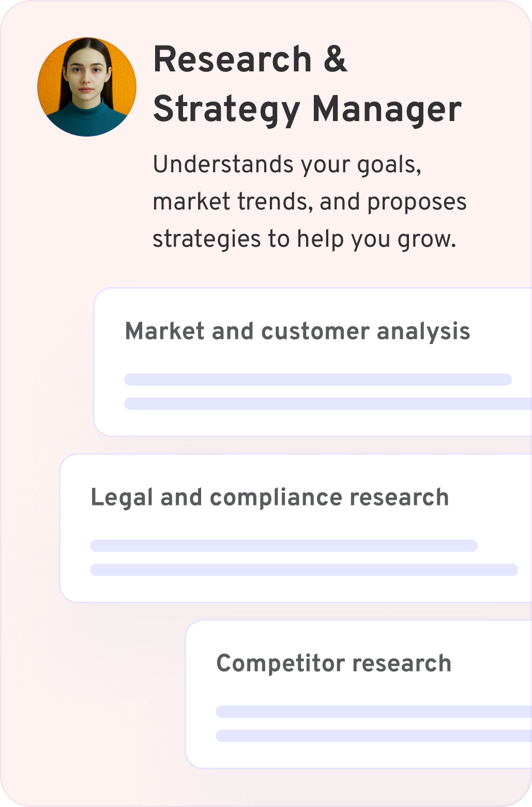Click the word "Strategy" in the heading
This screenshot has height=807, width=532.
click(x=226, y=110)
